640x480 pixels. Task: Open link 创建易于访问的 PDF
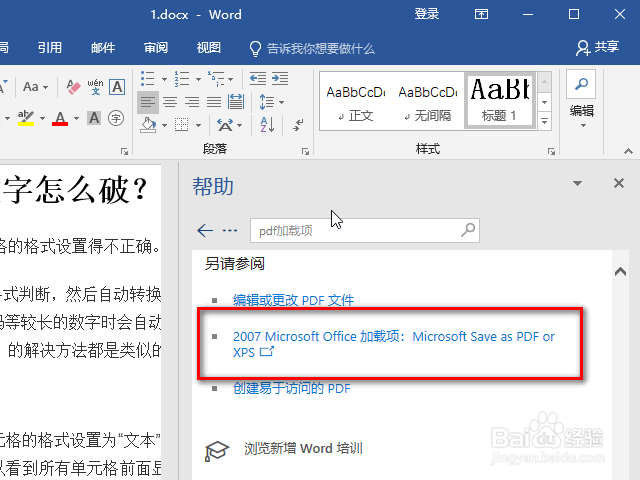[x=291, y=388]
